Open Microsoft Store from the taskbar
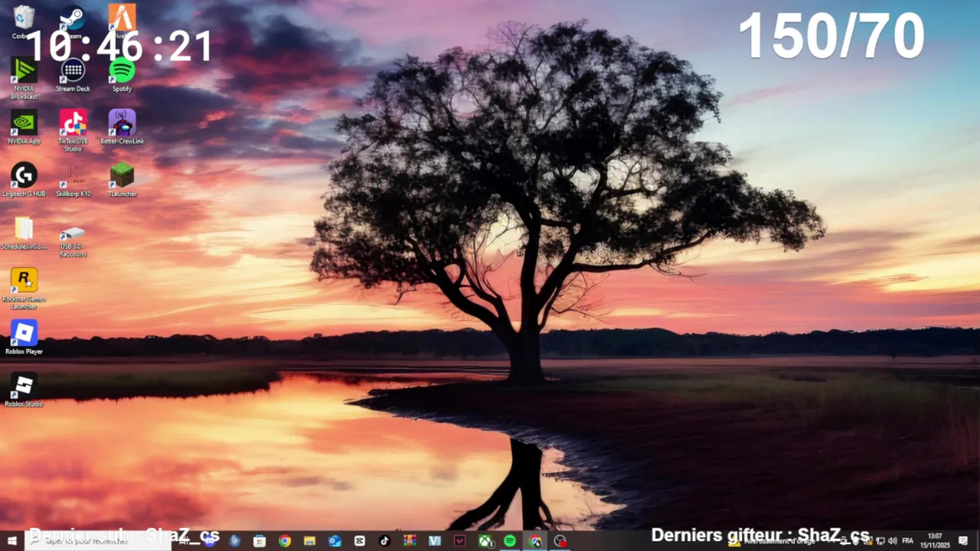This screenshot has width=980, height=551. (260, 541)
